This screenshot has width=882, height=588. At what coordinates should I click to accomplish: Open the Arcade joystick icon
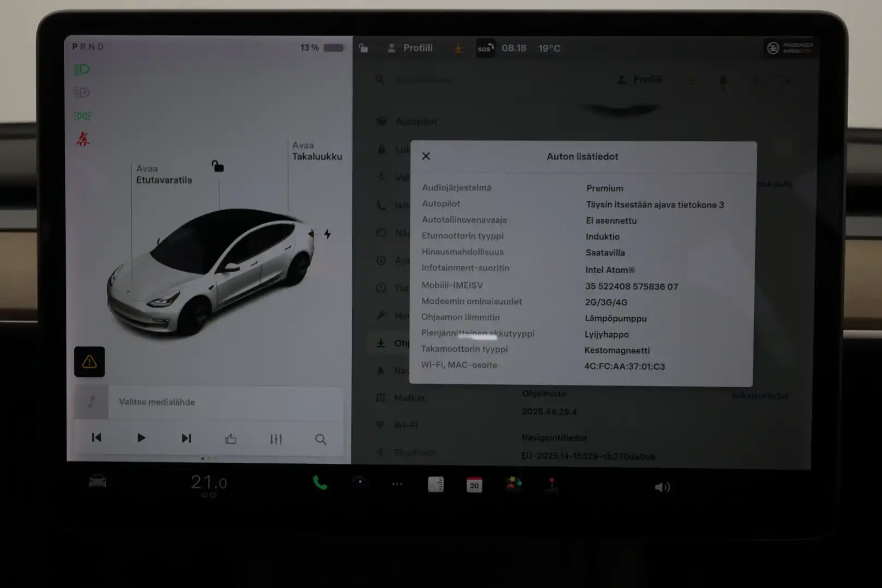click(551, 484)
